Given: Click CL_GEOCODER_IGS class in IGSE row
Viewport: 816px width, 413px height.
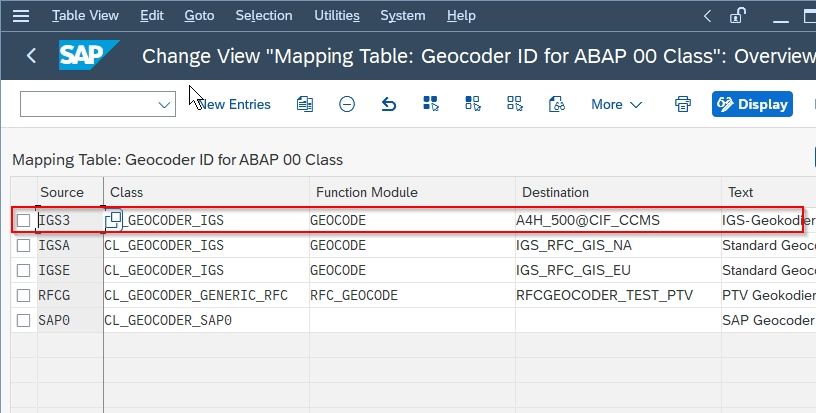Looking at the screenshot, I should coord(207,270).
